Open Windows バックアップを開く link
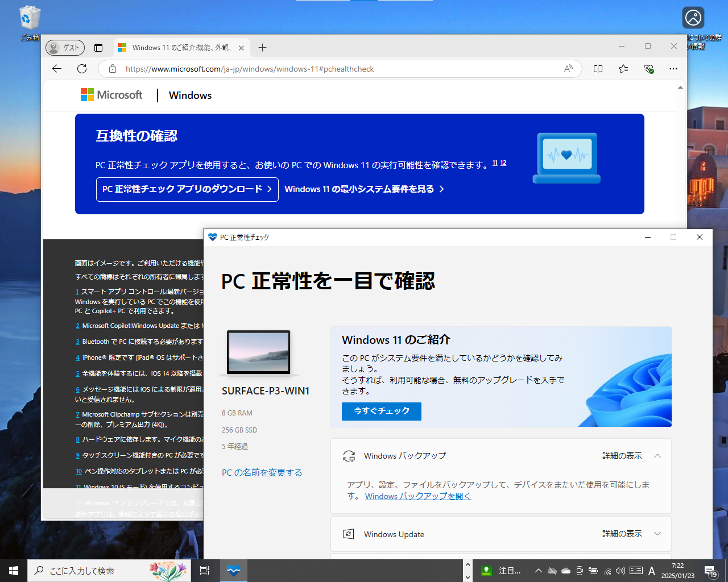728x582 pixels. click(x=417, y=496)
